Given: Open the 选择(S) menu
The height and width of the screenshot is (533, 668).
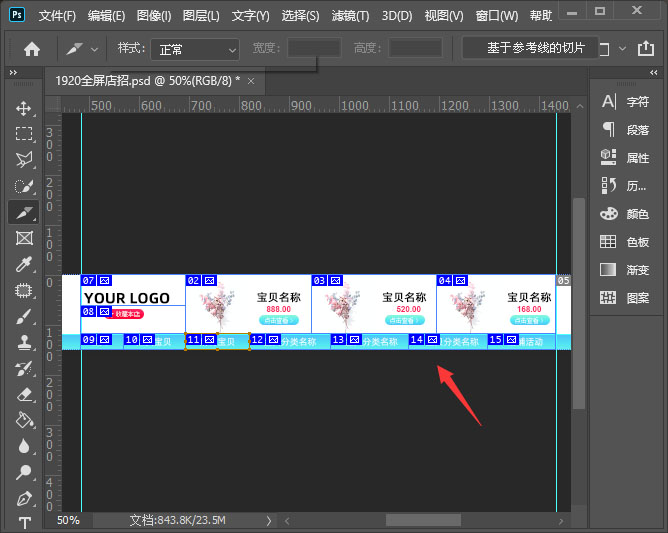Looking at the screenshot, I should tap(300, 16).
